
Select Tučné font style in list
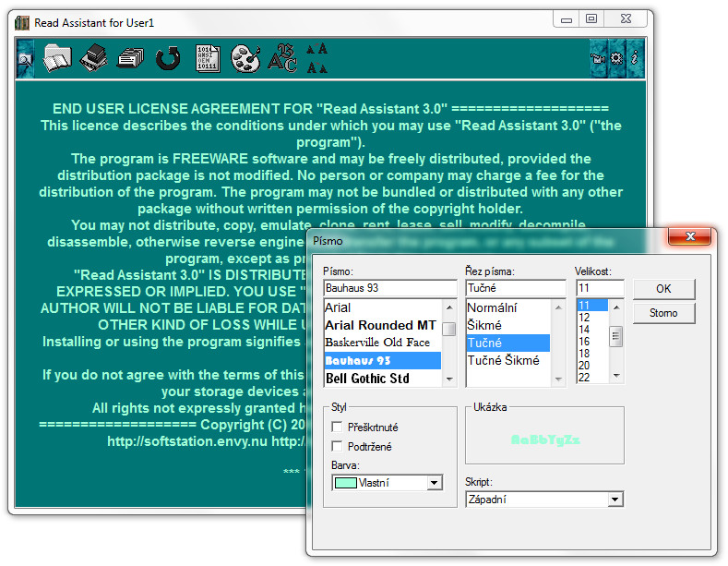[507, 343]
